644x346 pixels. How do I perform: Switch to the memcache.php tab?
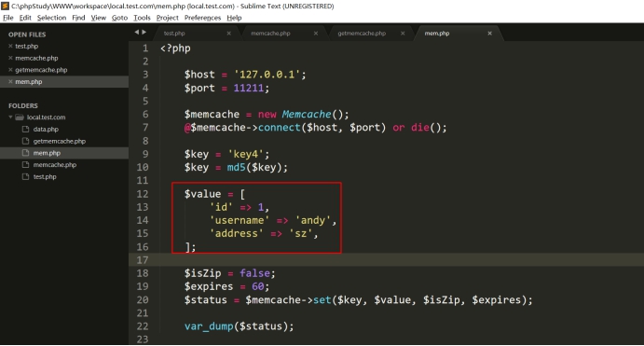pyautogui.click(x=270, y=34)
